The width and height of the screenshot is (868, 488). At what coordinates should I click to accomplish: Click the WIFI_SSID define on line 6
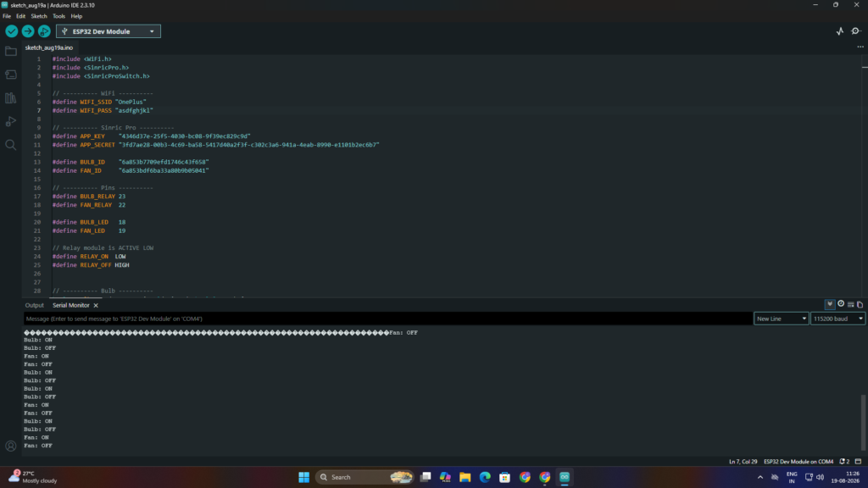click(99, 102)
